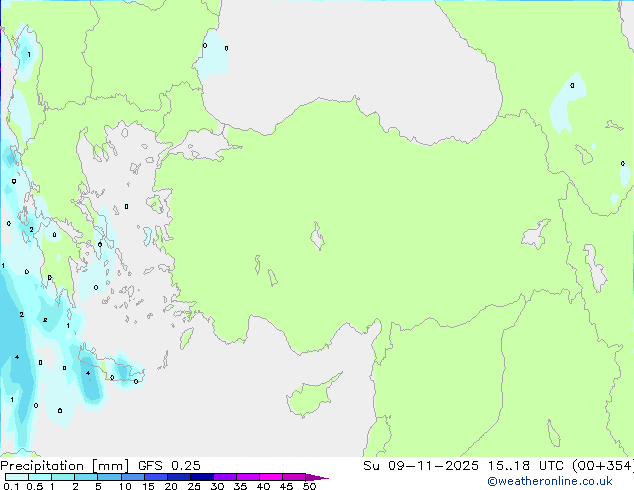Click the 40–45 mm magenta legend swatch
This screenshot has width=634, height=490.
click(271, 477)
